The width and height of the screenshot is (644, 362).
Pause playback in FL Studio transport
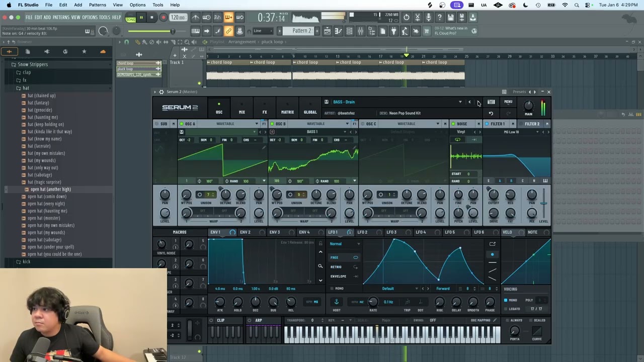tap(141, 18)
